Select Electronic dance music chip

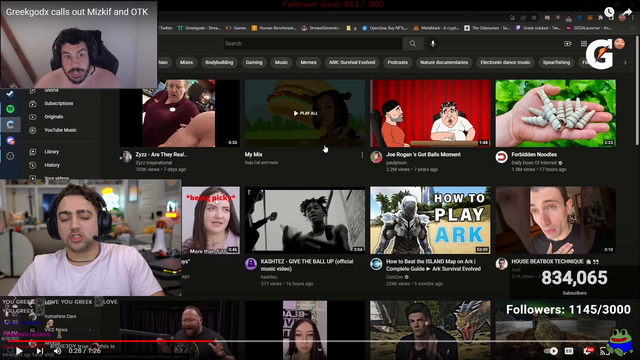pos(505,62)
